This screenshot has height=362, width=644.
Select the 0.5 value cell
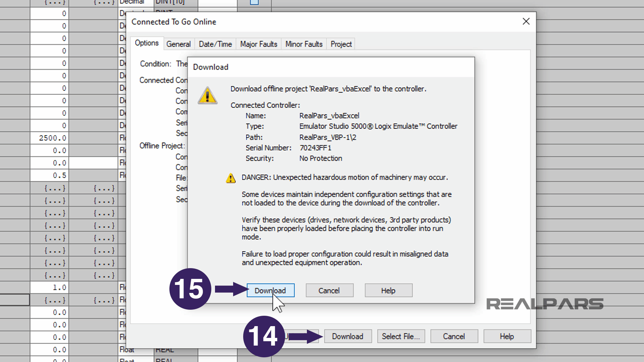(x=50, y=175)
